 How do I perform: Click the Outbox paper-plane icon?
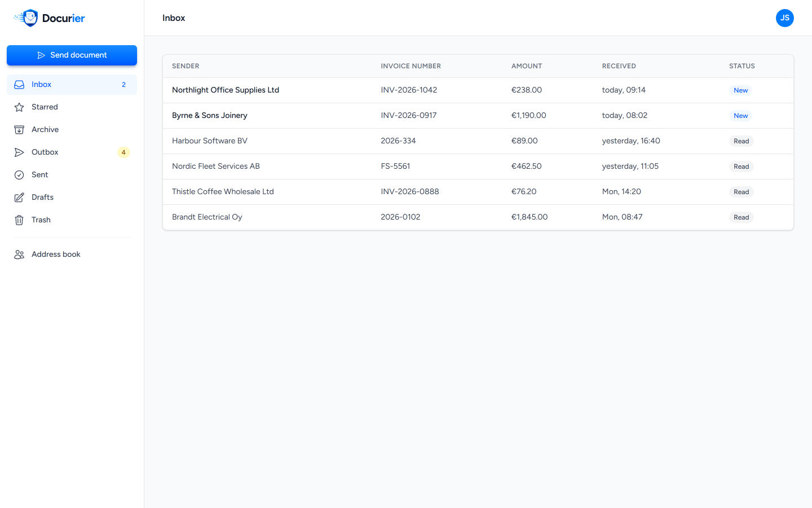pyautogui.click(x=19, y=152)
